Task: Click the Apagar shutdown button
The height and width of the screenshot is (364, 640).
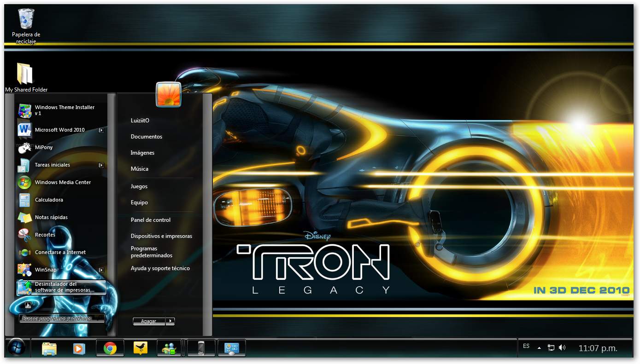Action: point(149,321)
